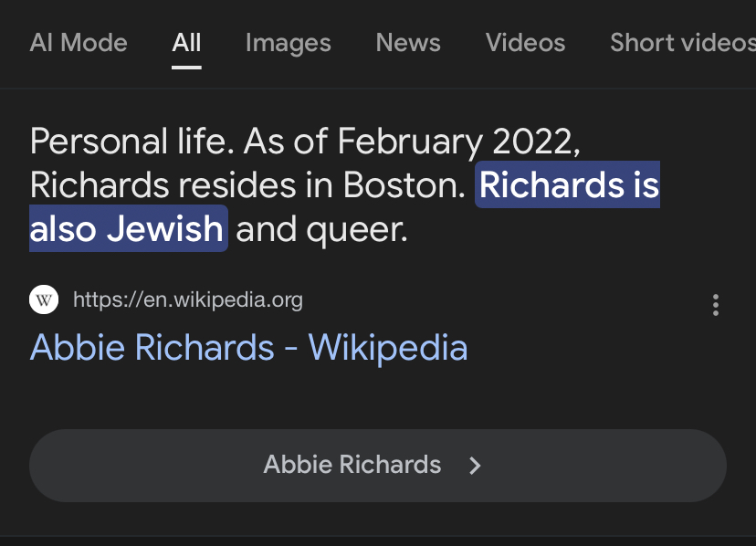Tap the Abbie Richards pill button label

[x=352, y=465]
